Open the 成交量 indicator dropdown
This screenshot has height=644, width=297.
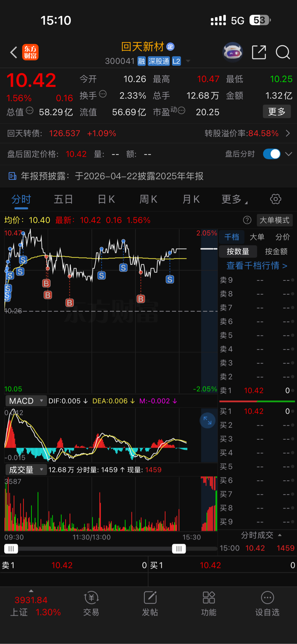26,470
